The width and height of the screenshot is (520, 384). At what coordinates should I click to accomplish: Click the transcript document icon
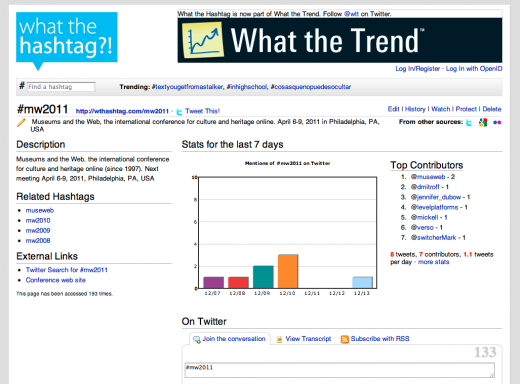(x=279, y=339)
